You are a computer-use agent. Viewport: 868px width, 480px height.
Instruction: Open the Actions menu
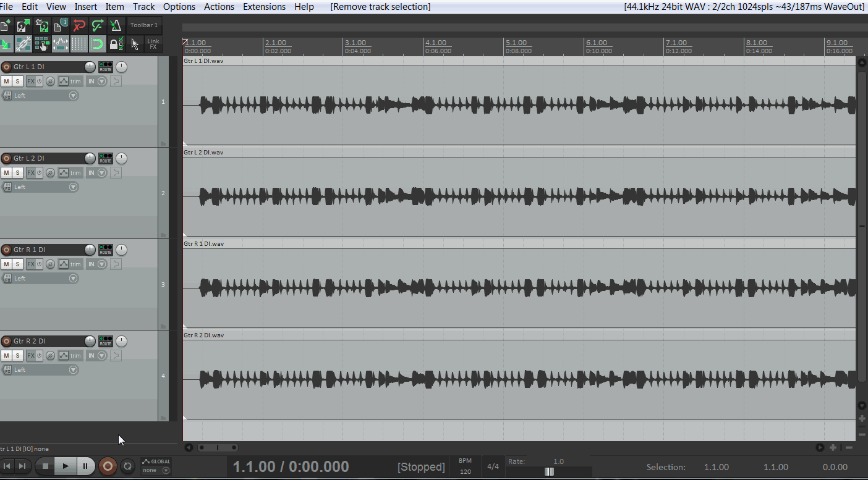219,7
